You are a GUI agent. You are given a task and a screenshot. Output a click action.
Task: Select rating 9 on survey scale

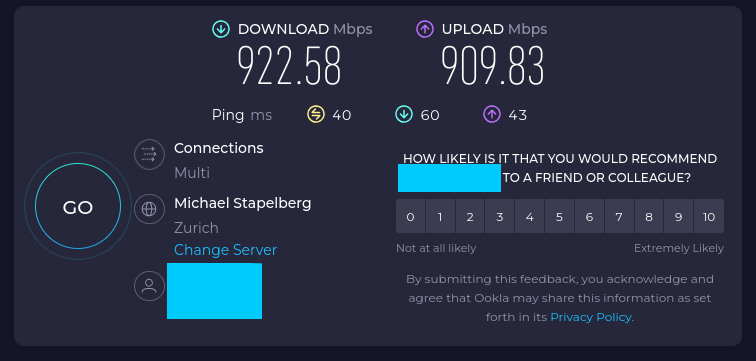pos(678,216)
